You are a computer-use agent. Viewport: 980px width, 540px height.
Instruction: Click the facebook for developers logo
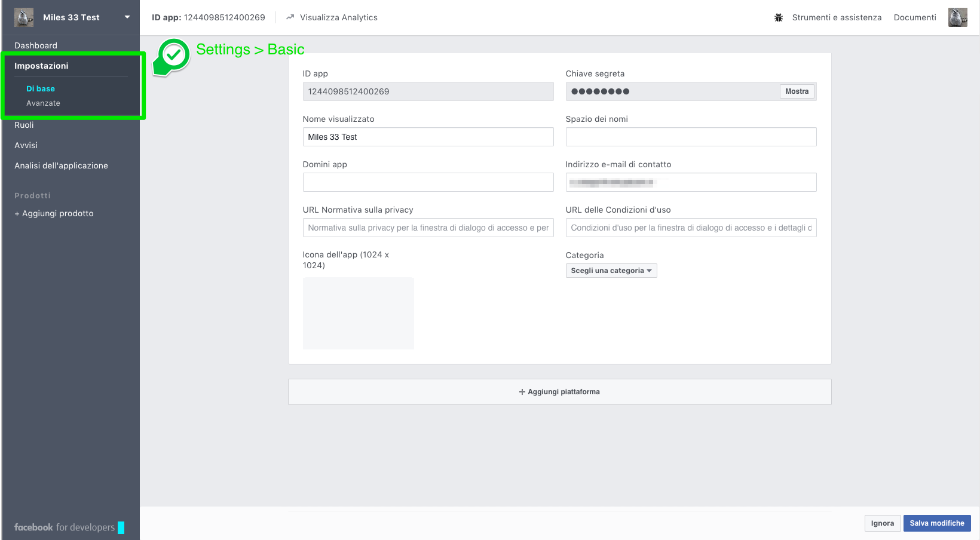pyautogui.click(x=65, y=527)
